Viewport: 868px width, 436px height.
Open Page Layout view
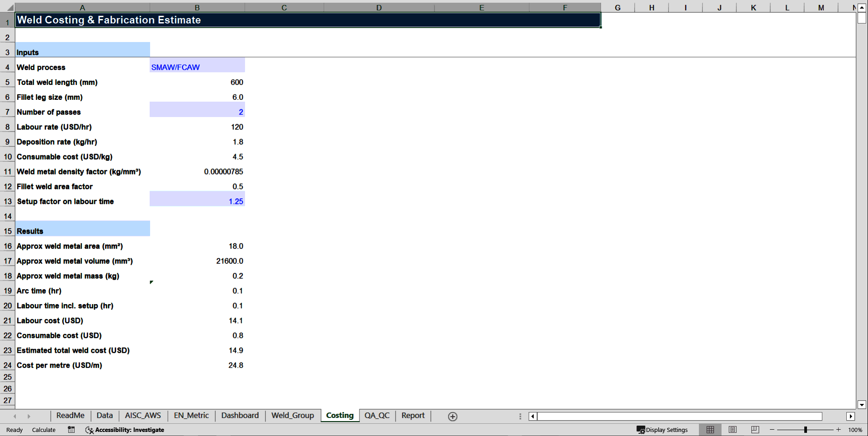click(x=732, y=430)
